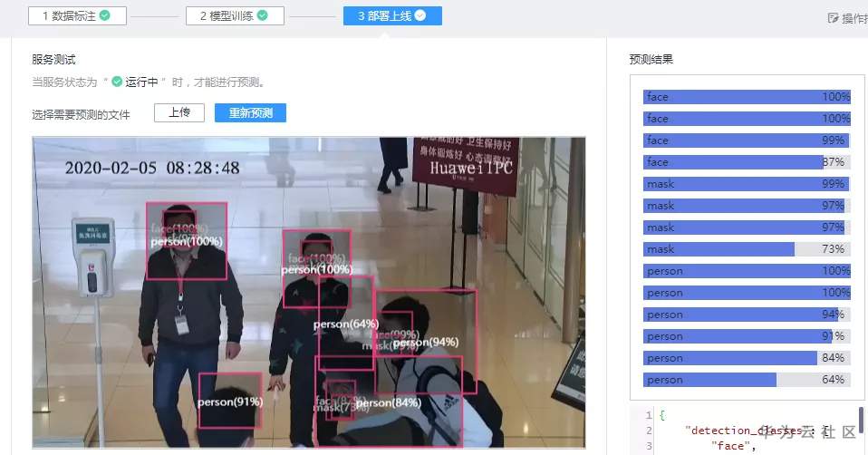Image resolution: width=868 pixels, height=455 pixels.
Task: Click green check icon beside 模型训练
Action: pyautogui.click(x=263, y=15)
